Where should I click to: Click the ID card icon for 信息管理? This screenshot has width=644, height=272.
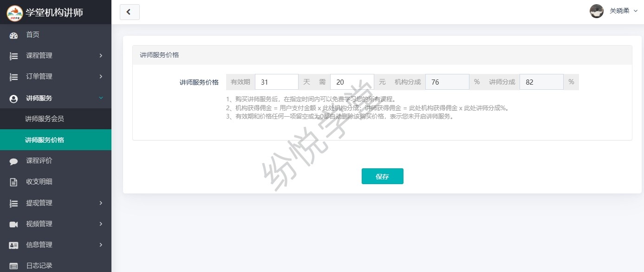(x=13, y=245)
